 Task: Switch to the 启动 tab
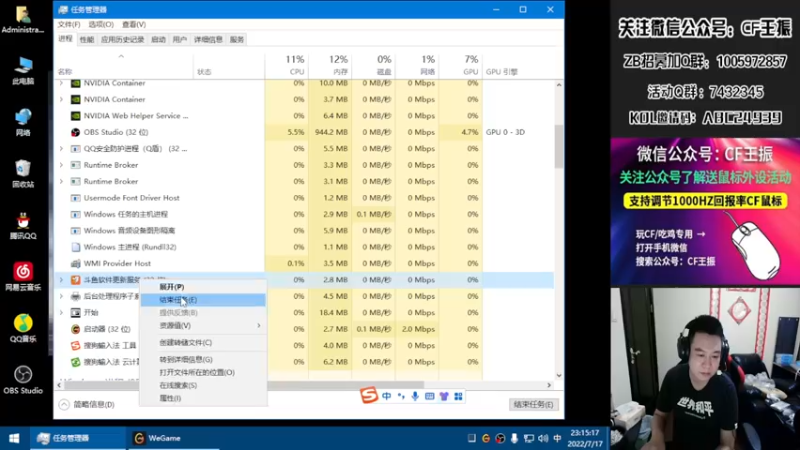point(158,39)
